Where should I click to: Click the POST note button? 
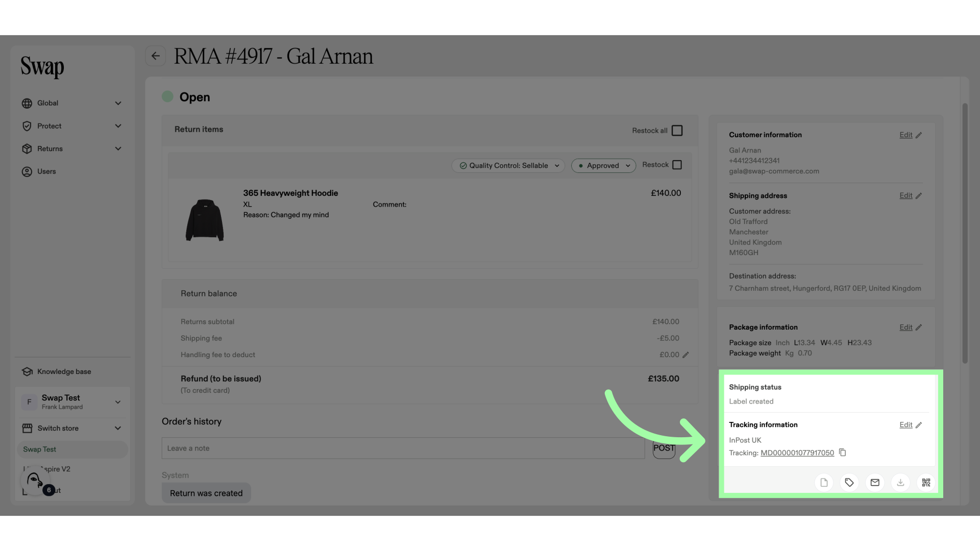[x=664, y=448]
